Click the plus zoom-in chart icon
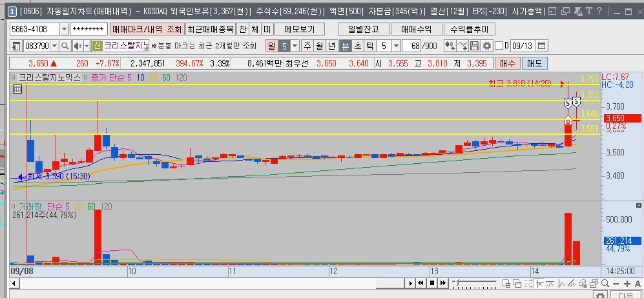644x298 pixels. click(627, 283)
